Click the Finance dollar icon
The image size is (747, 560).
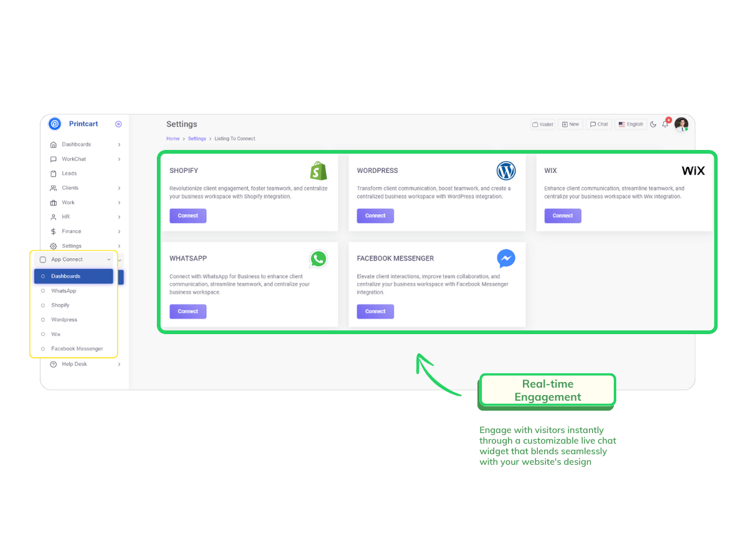pos(54,231)
